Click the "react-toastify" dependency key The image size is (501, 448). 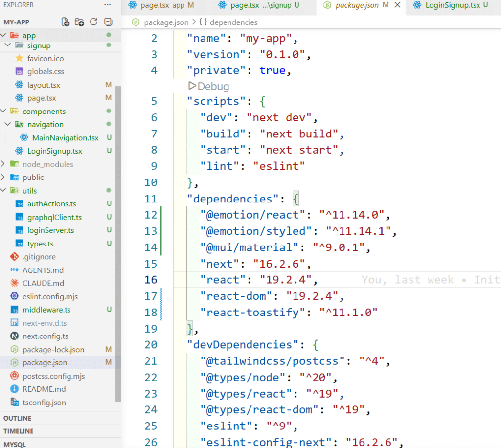[255, 313]
